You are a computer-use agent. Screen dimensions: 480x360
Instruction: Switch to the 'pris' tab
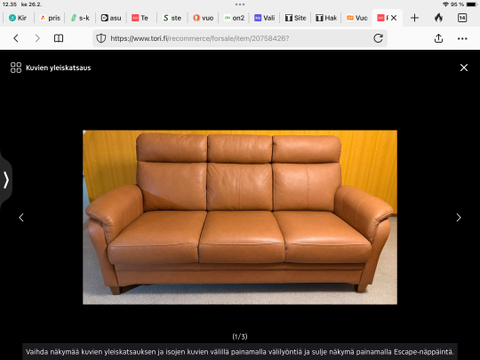click(x=50, y=18)
